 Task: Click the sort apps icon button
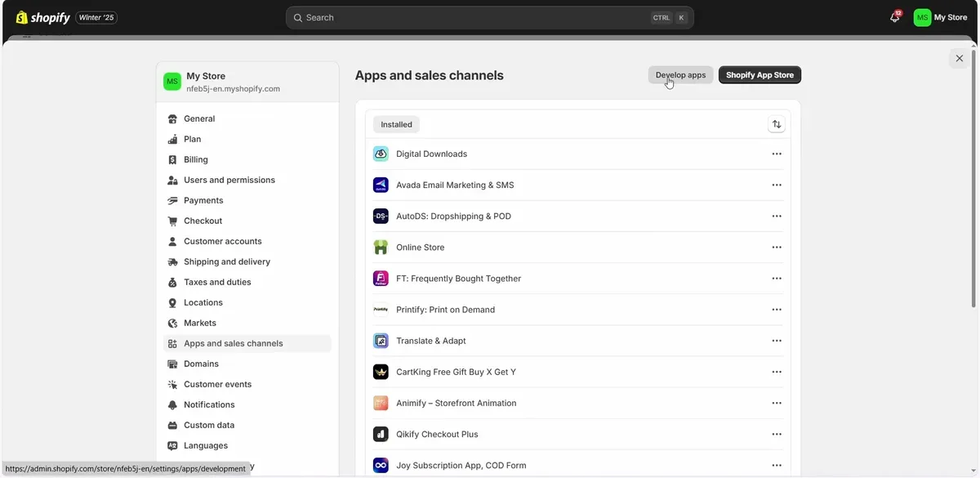click(777, 124)
